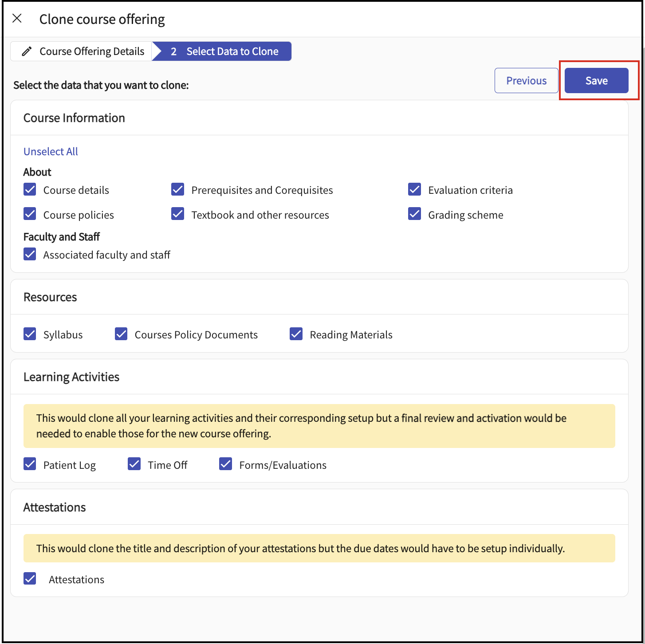Uncheck the Course details checkbox
645x644 pixels.
pos(30,190)
